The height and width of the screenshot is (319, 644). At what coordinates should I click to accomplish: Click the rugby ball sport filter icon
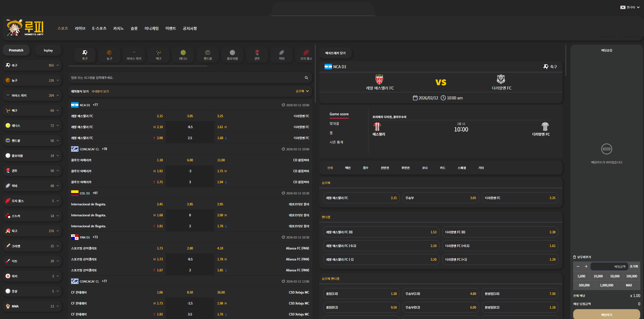[282, 53]
